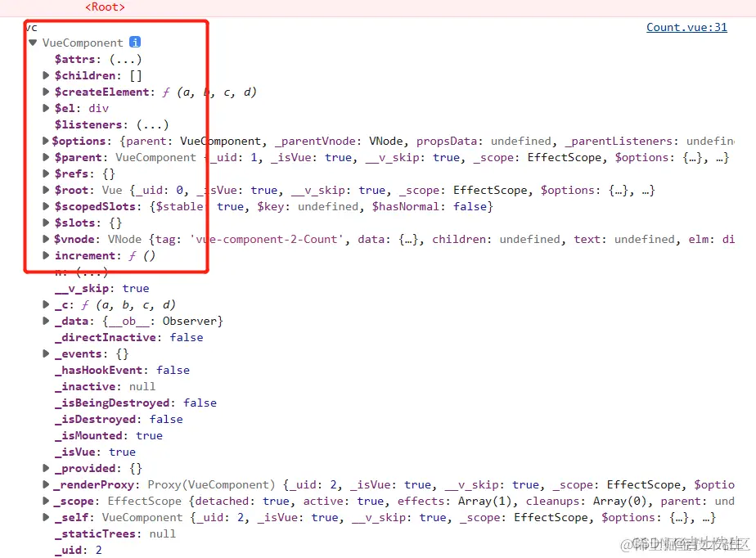Select the _hasHookEvent: false property
756x558 pixels.
click(x=122, y=371)
